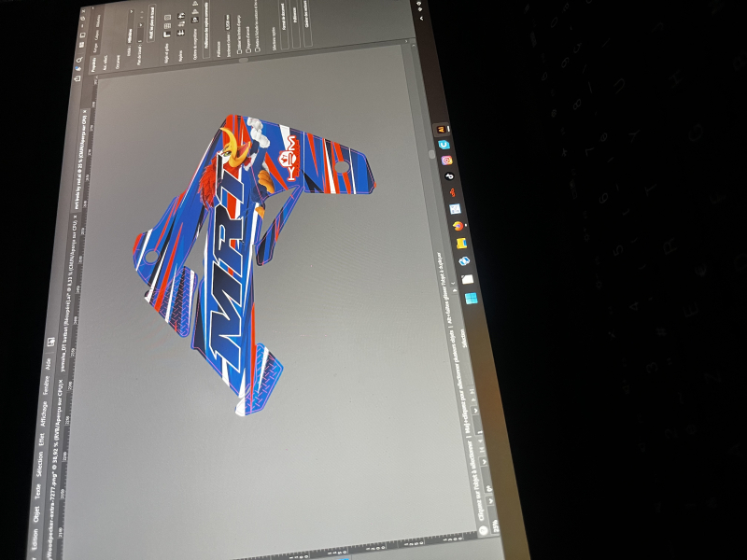This screenshot has height=560, width=747.
Task: Open the Plan de travail number dropdown
Action: coord(140,34)
